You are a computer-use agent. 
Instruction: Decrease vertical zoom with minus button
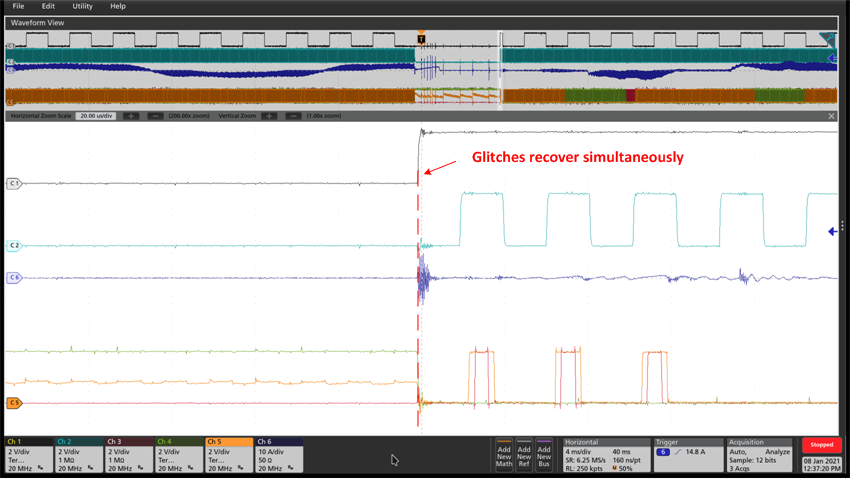click(293, 116)
